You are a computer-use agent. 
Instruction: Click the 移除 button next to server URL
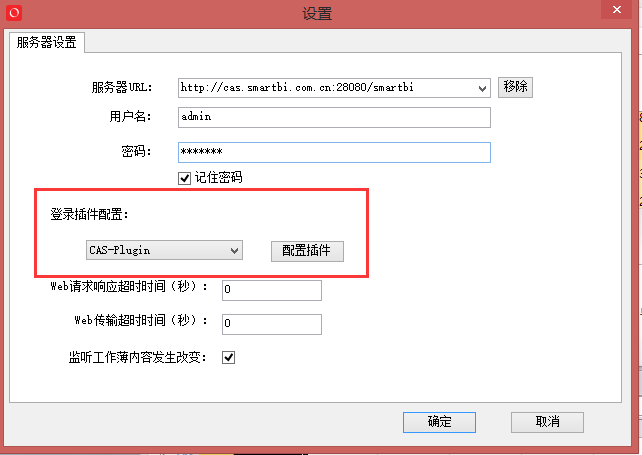515,87
